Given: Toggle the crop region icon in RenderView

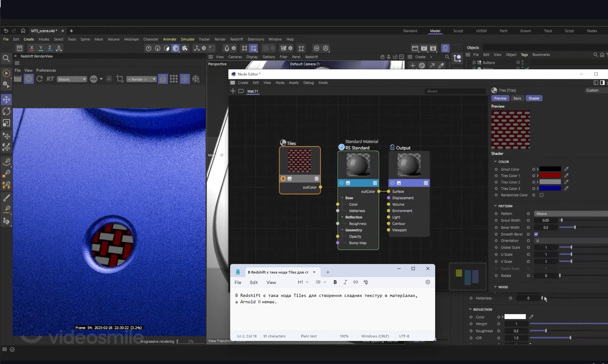Looking at the screenshot, I should click(x=120, y=79).
